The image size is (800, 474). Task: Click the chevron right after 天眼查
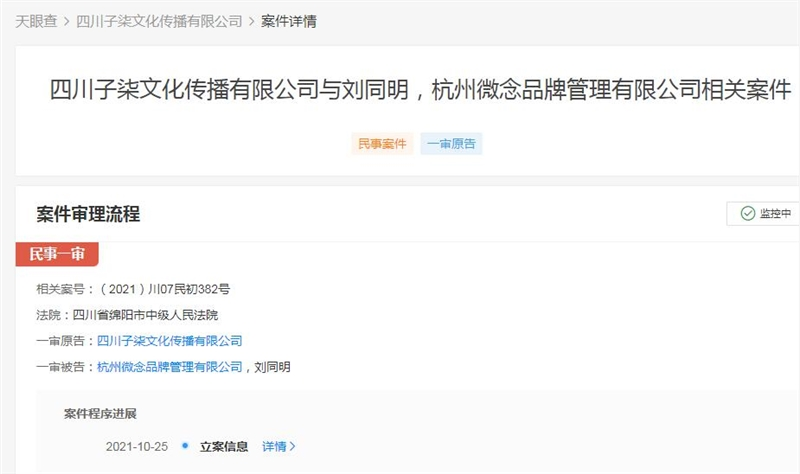click(x=66, y=21)
